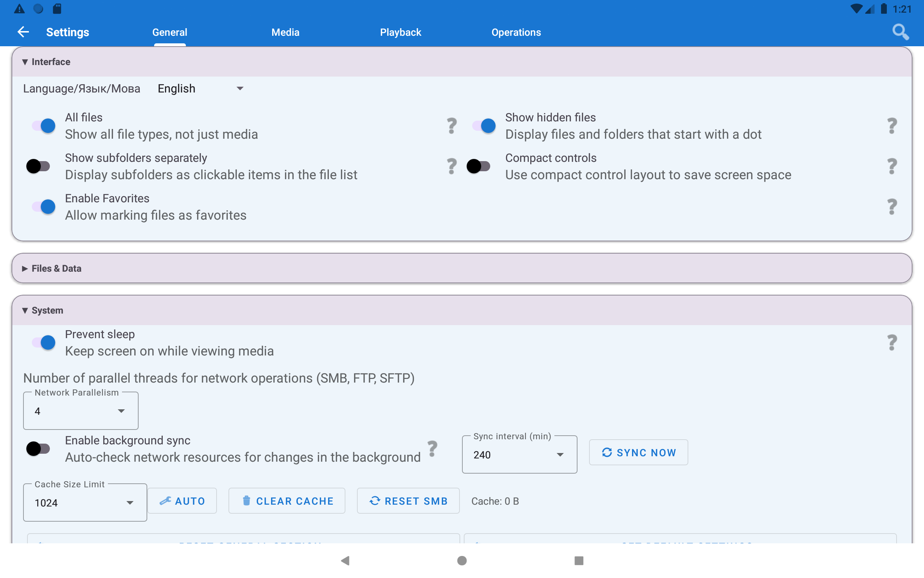This screenshot has height=578, width=924.
Task: Open the search magnifier icon
Action: pos(900,32)
